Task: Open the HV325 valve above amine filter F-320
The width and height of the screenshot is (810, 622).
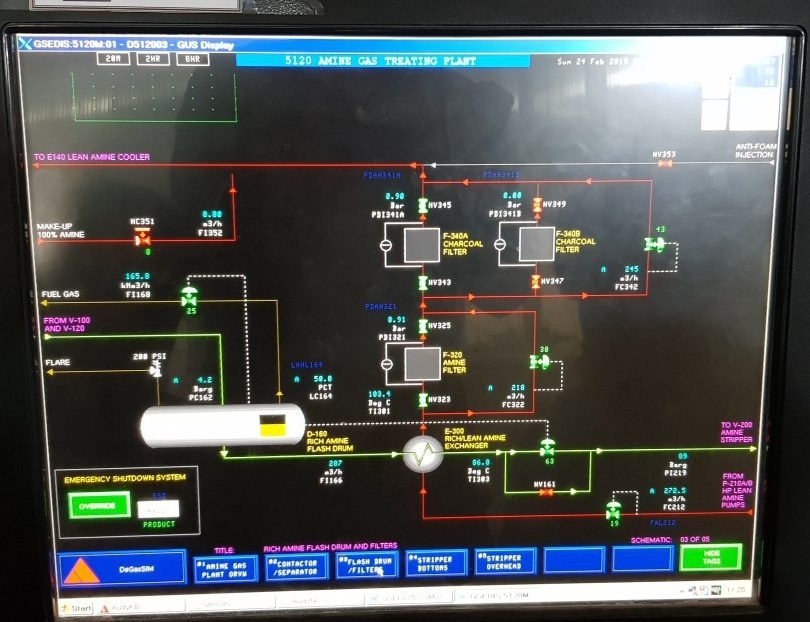Action: pyautogui.click(x=423, y=326)
